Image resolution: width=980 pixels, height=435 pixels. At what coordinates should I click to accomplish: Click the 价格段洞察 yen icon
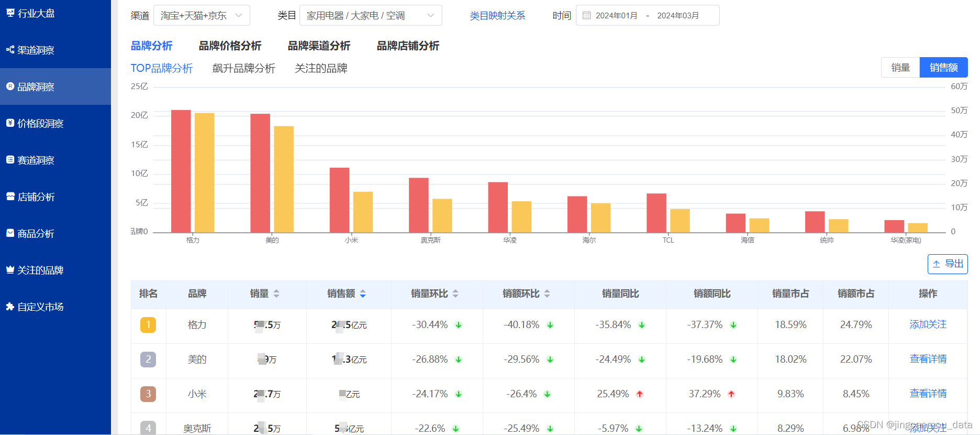pos(10,123)
